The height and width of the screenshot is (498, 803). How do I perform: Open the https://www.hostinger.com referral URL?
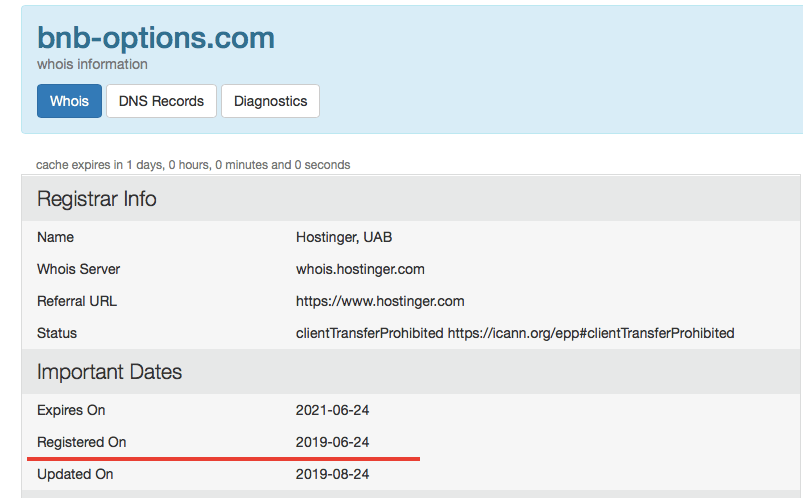point(380,301)
